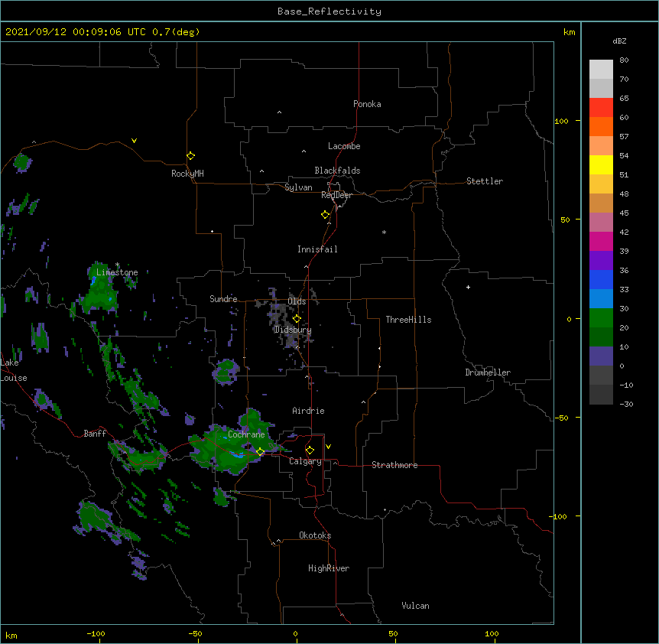
Task: Click the gray clutter echo near Didsbury
Action: (x=286, y=320)
